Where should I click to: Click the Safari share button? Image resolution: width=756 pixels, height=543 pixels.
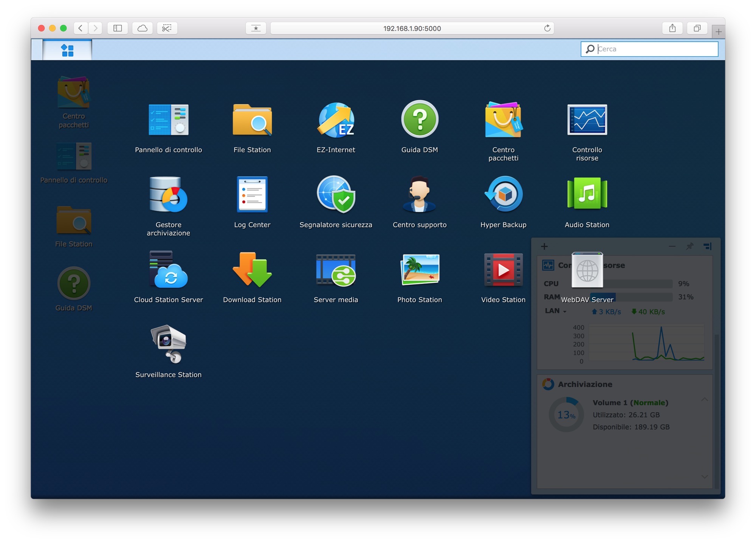(672, 28)
